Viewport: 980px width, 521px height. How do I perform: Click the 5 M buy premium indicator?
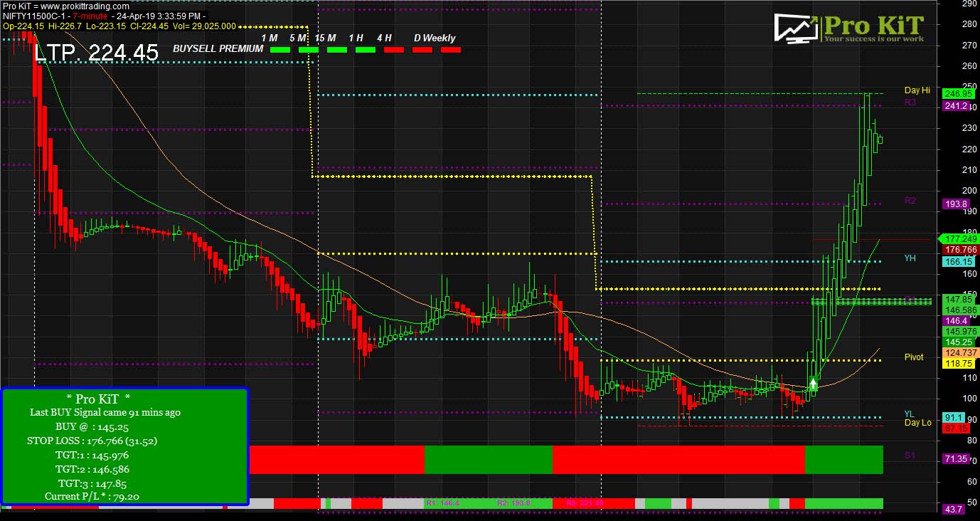click(309, 50)
